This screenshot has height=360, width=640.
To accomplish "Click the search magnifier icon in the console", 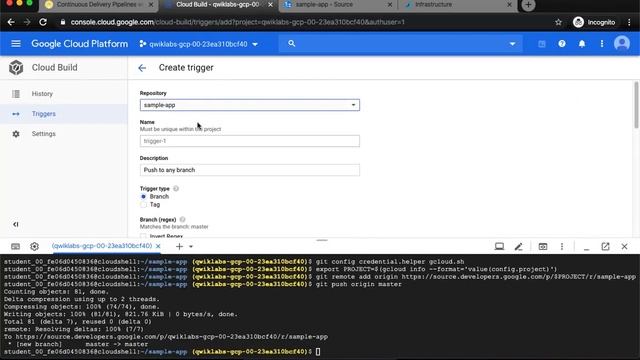I will pos(291,43).
